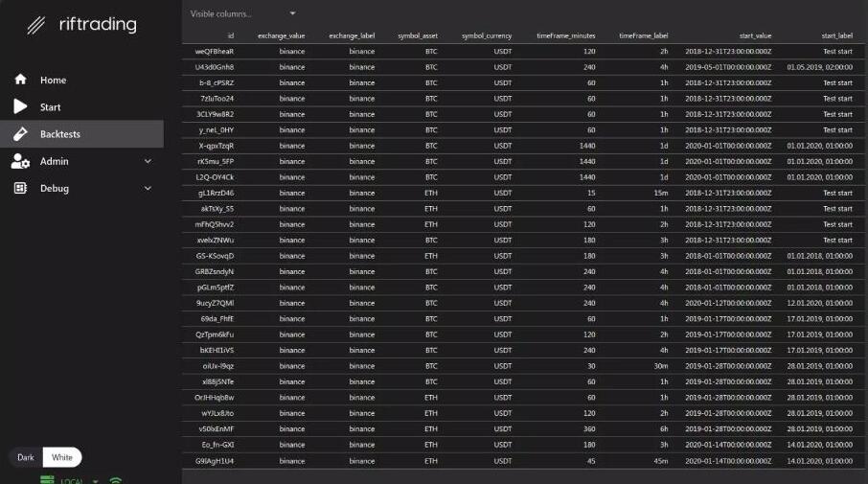Screen dimensions: 868x484
Task: Click the green wifi connection icon
Action: pos(116,480)
